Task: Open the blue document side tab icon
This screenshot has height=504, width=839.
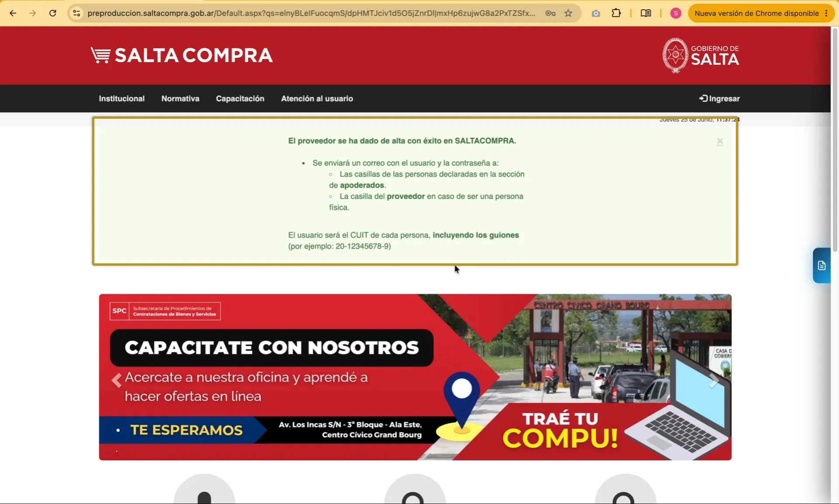Action: click(x=822, y=266)
